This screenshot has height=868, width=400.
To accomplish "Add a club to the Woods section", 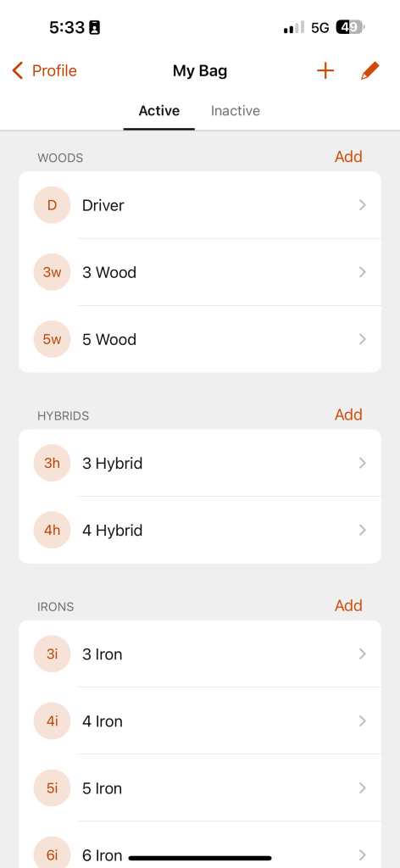I will point(348,157).
